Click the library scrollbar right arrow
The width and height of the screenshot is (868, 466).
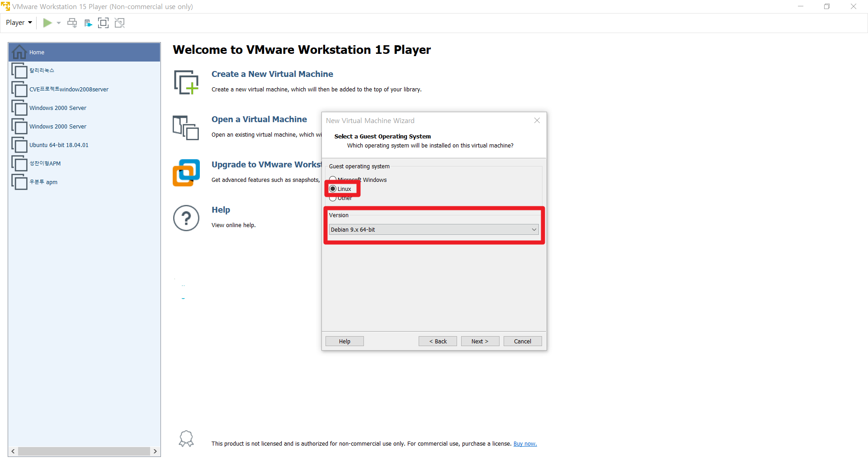point(155,451)
